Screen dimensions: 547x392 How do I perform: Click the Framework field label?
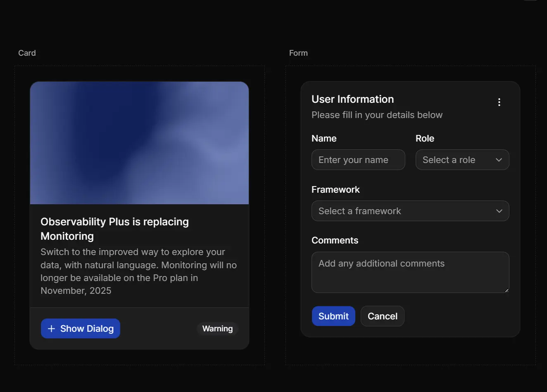[x=335, y=190]
